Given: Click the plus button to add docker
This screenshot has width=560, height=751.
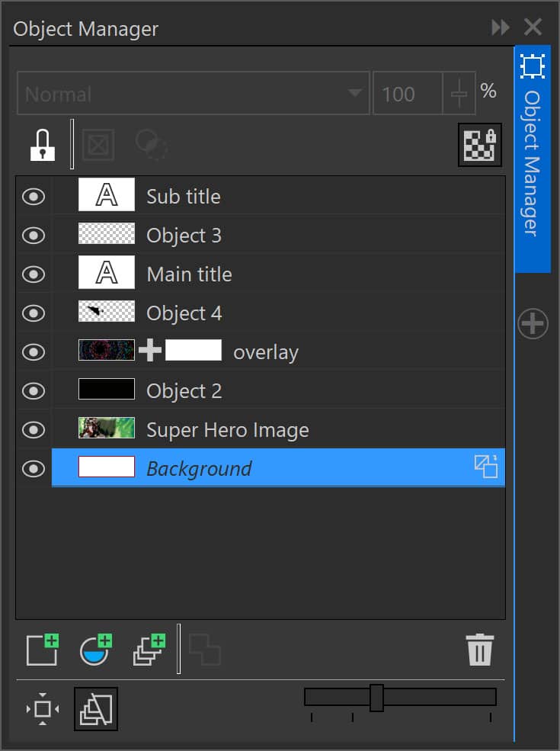Looking at the screenshot, I should [x=533, y=324].
